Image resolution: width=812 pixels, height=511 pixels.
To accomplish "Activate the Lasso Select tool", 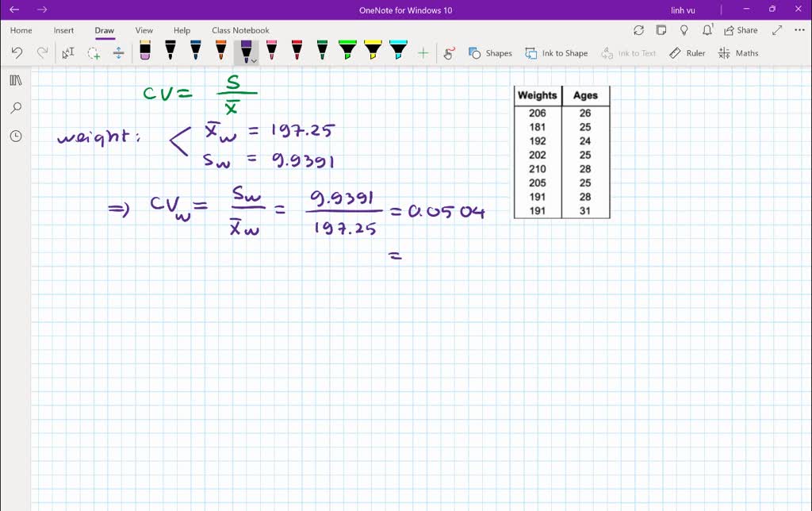I will (94, 53).
